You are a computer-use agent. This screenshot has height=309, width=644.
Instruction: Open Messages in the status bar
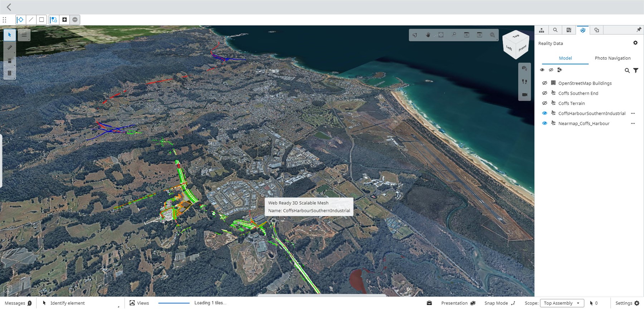[18, 303]
